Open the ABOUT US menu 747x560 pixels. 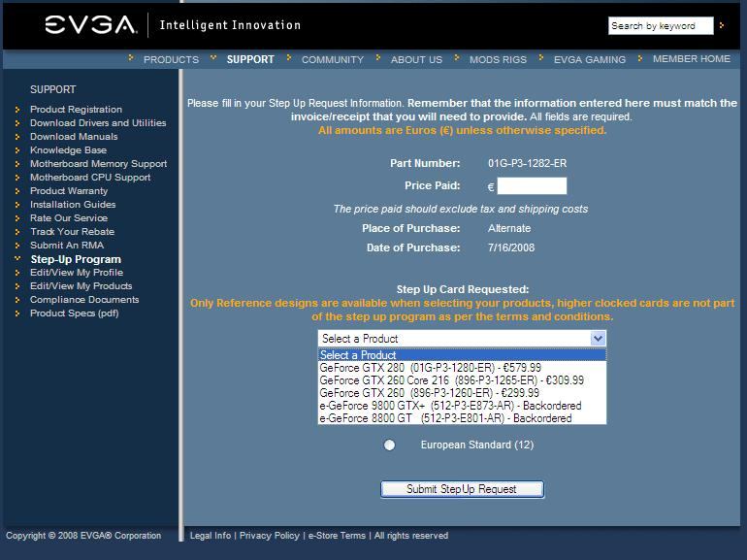tap(416, 59)
